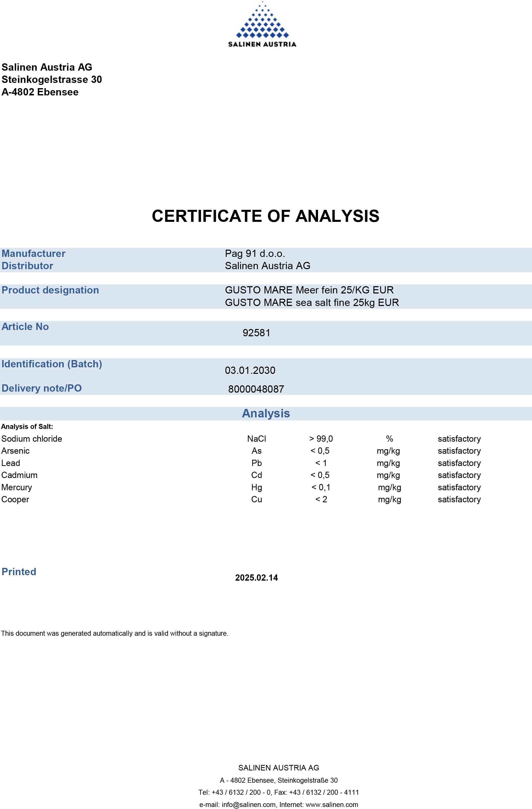Open the www.salinen.com website link
This screenshot has height=809, width=532.
332,804
